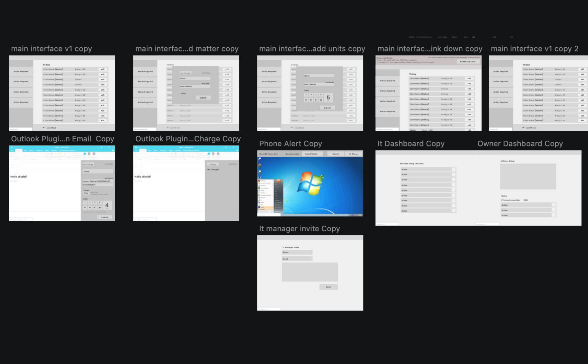588x364 pixels.
Task: Click Add New link in add matter dialog
Action: pyautogui.click(x=206, y=84)
